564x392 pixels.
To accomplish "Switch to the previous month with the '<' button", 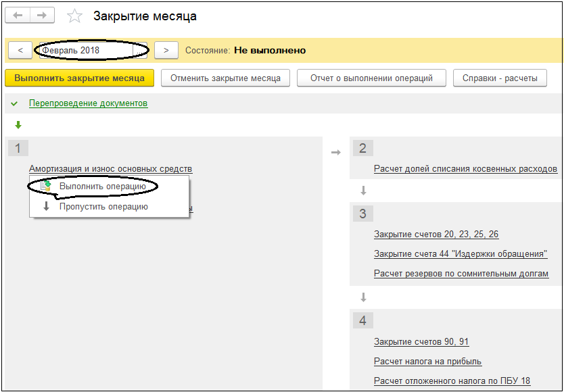I will [x=20, y=50].
